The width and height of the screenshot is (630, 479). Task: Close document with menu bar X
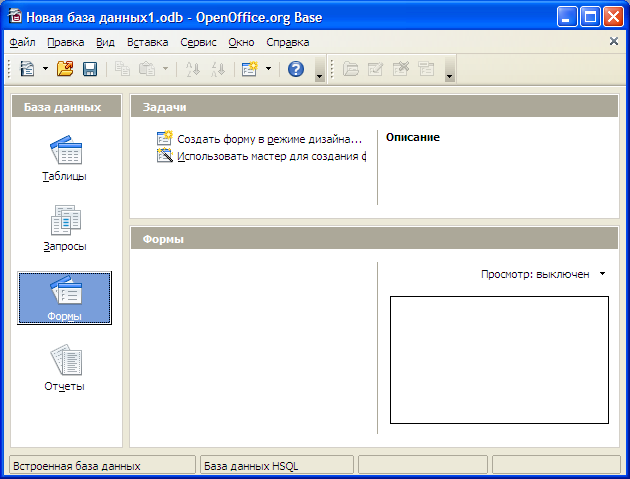614,41
